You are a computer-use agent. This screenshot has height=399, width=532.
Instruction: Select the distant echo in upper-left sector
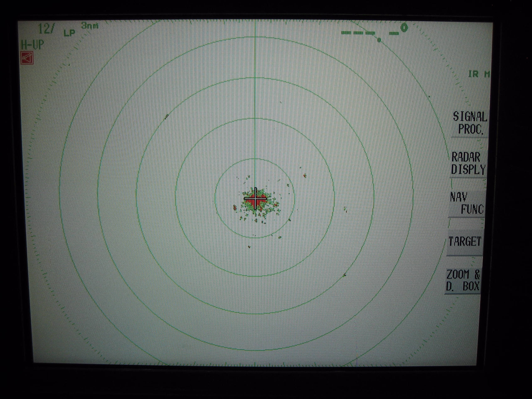coord(166,117)
